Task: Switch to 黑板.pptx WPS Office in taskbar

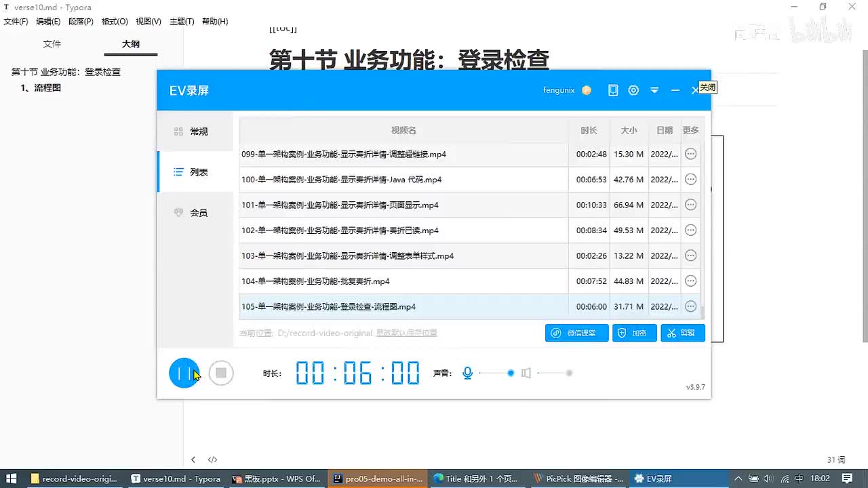Action: (x=276, y=479)
